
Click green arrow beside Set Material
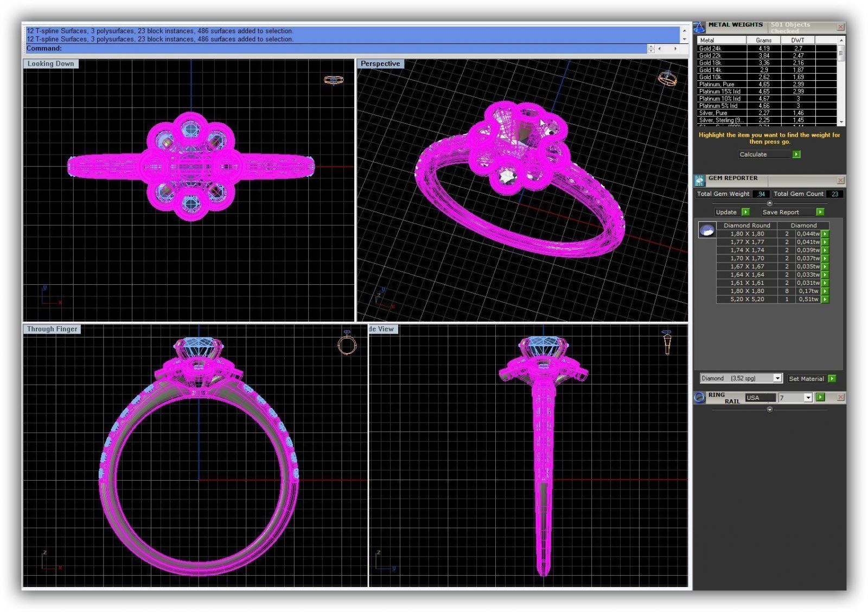tap(832, 379)
